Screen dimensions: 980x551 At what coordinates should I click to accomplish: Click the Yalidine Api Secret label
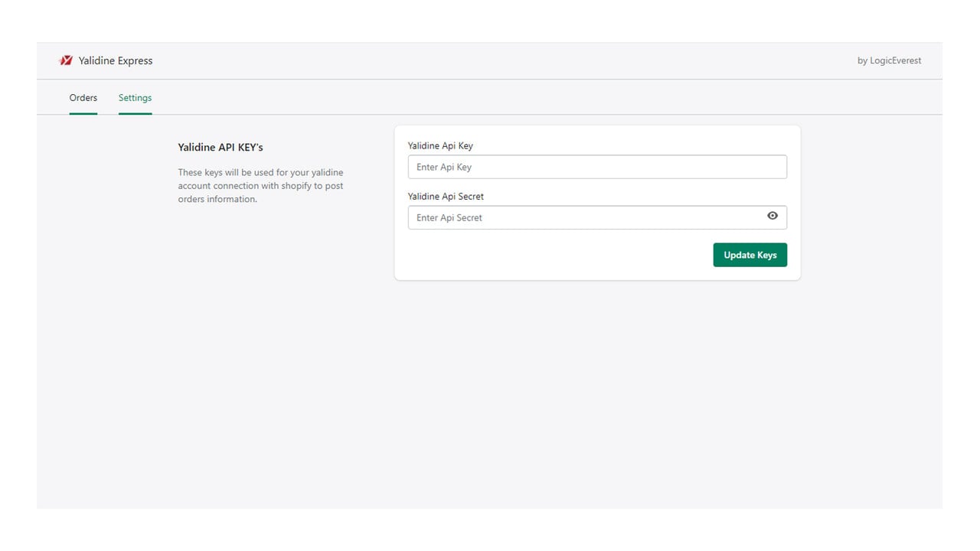coord(446,196)
